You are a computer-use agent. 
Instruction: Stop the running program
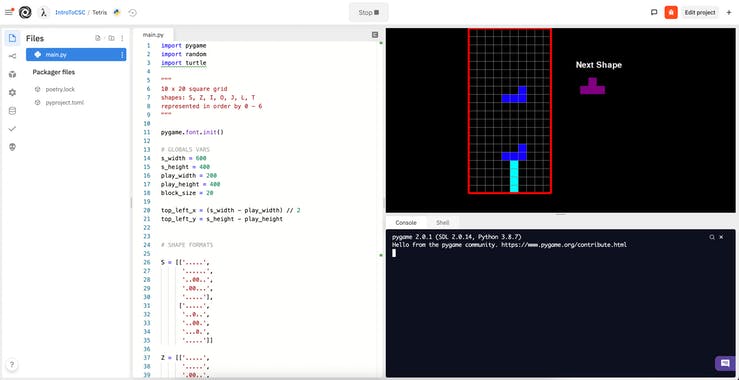point(369,12)
